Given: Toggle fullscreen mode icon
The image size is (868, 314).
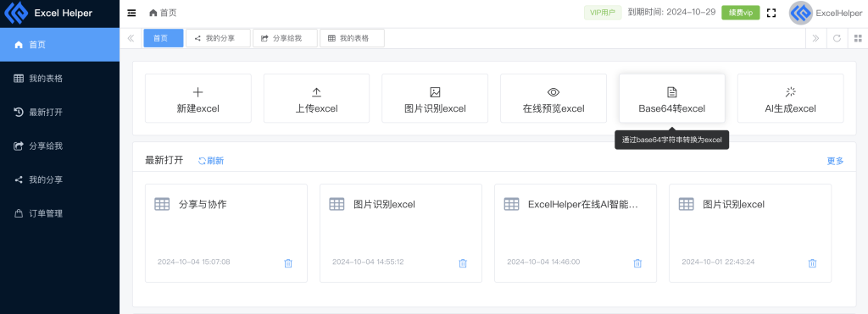Looking at the screenshot, I should 771,13.
